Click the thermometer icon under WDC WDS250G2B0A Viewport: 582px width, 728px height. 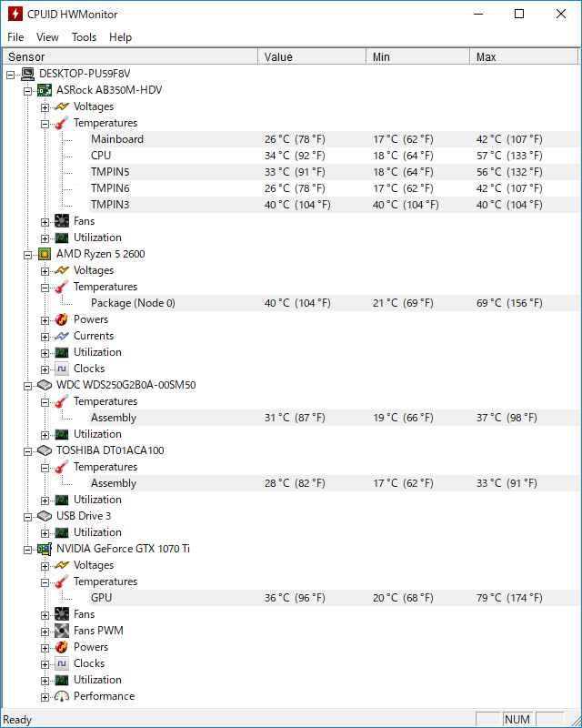point(62,401)
